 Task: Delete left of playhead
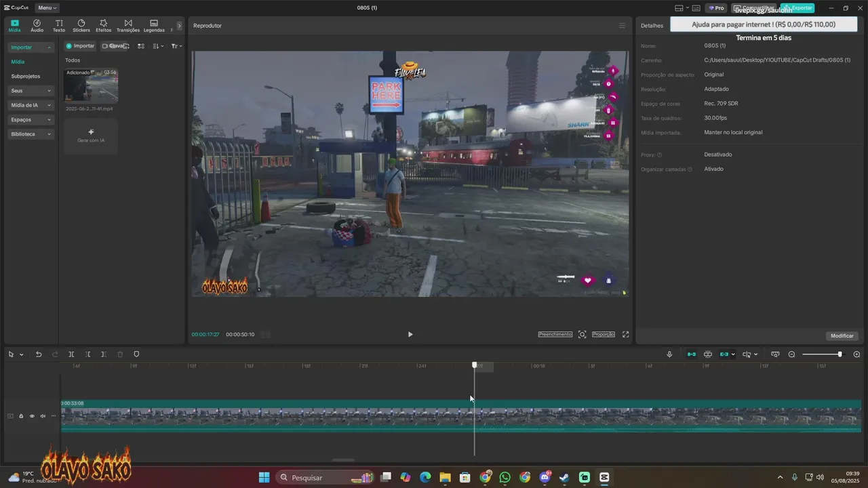click(87, 354)
